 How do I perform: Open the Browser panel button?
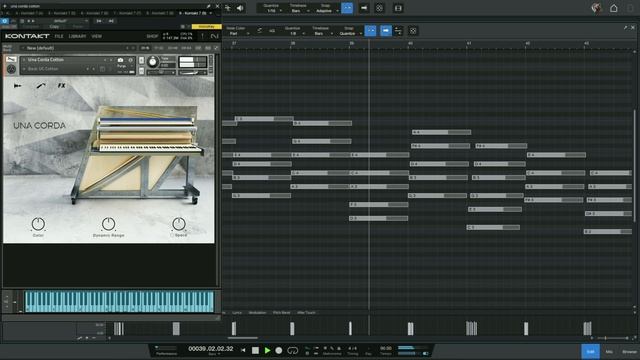[629, 351]
